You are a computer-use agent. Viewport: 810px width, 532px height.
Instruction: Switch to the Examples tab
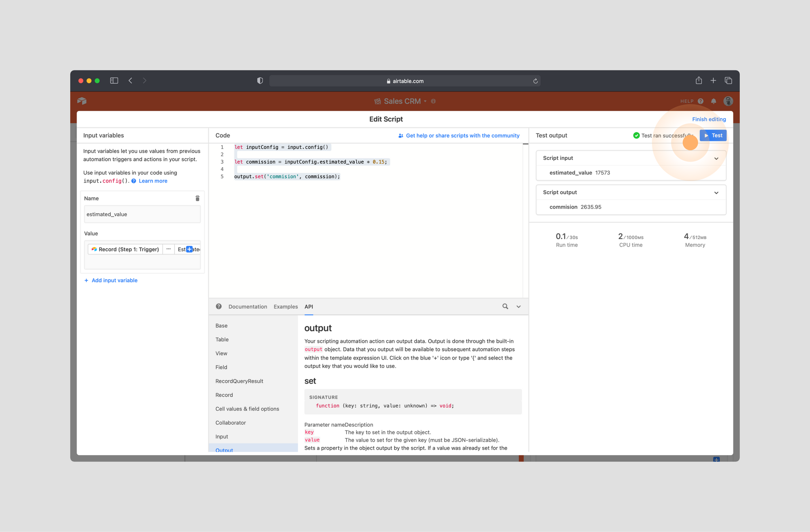point(286,306)
